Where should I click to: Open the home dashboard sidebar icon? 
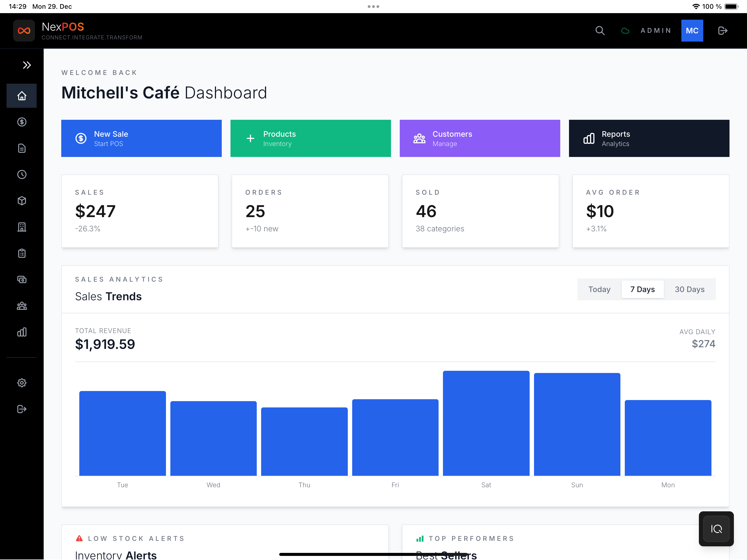(22, 96)
